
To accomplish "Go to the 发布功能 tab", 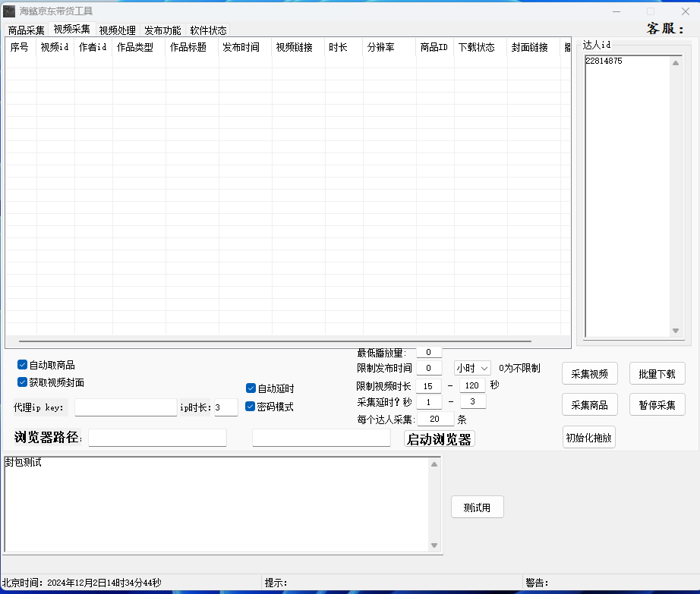I will click(162, 30).
